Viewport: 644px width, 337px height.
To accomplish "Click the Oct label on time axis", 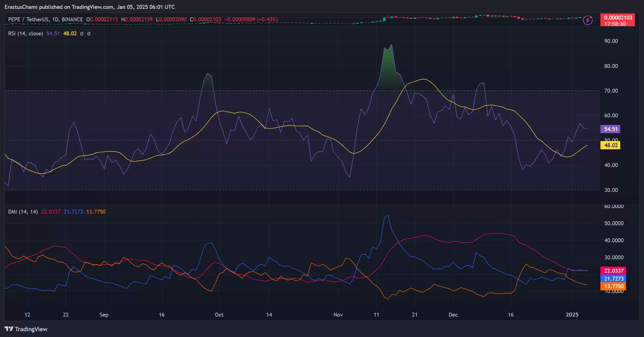I will (x=219, y=315).
